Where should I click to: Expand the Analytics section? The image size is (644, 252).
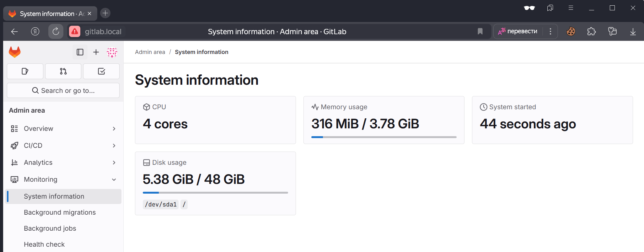point(63,163)
